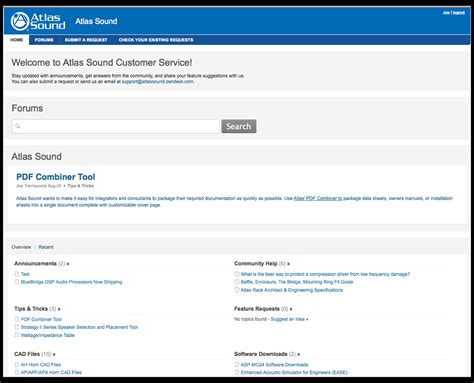
Task: Click the Joe user link
Action: tap(446, 13)
